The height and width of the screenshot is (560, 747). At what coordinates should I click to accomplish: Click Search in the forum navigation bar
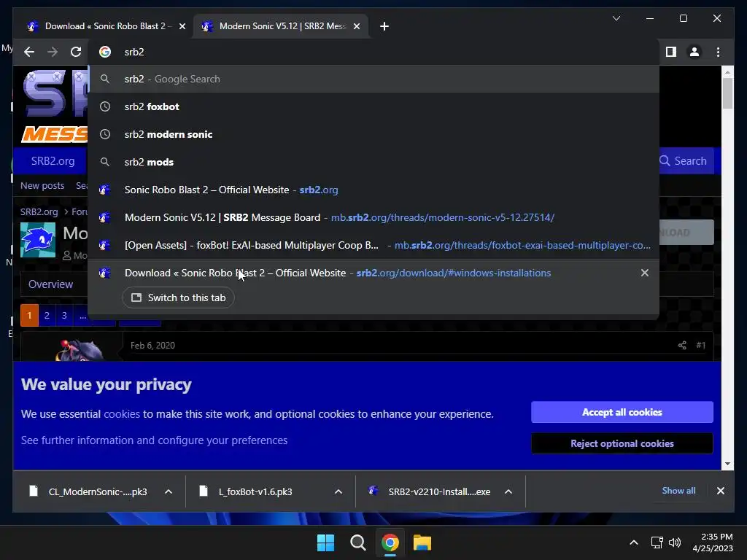click(684, 161)
